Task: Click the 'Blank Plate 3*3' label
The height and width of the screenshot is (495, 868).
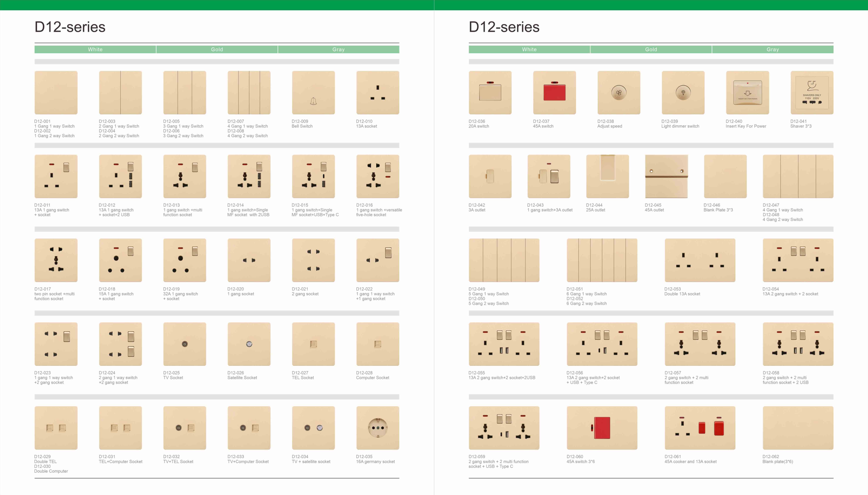Action: coord(718,210)
